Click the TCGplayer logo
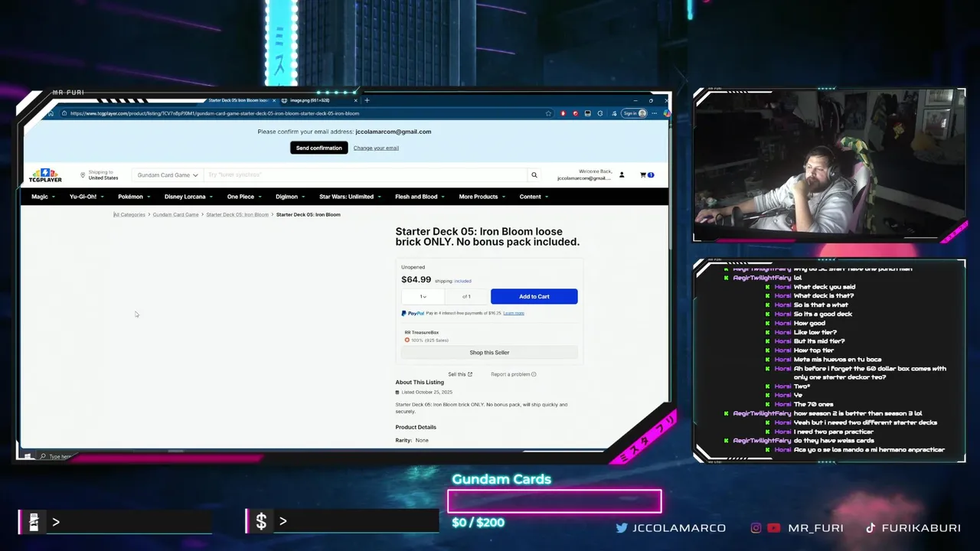 [x=44, y=175]
